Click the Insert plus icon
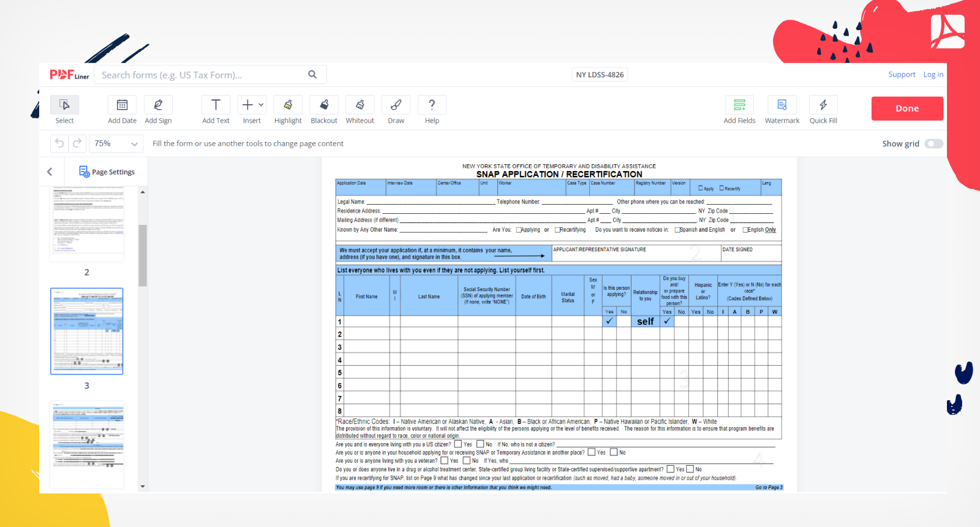This screenshot has width=980, height=527. pyautogui.click(x=247, y=105)
